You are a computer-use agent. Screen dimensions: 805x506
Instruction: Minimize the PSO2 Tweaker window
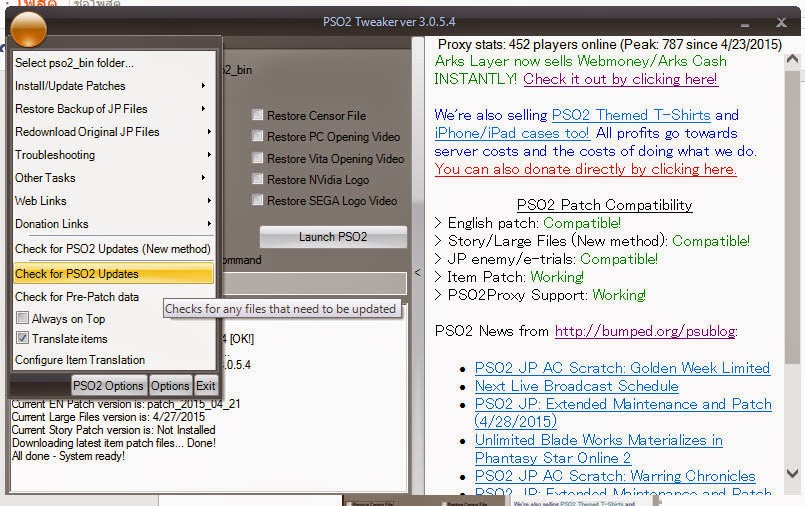(745, 24)
